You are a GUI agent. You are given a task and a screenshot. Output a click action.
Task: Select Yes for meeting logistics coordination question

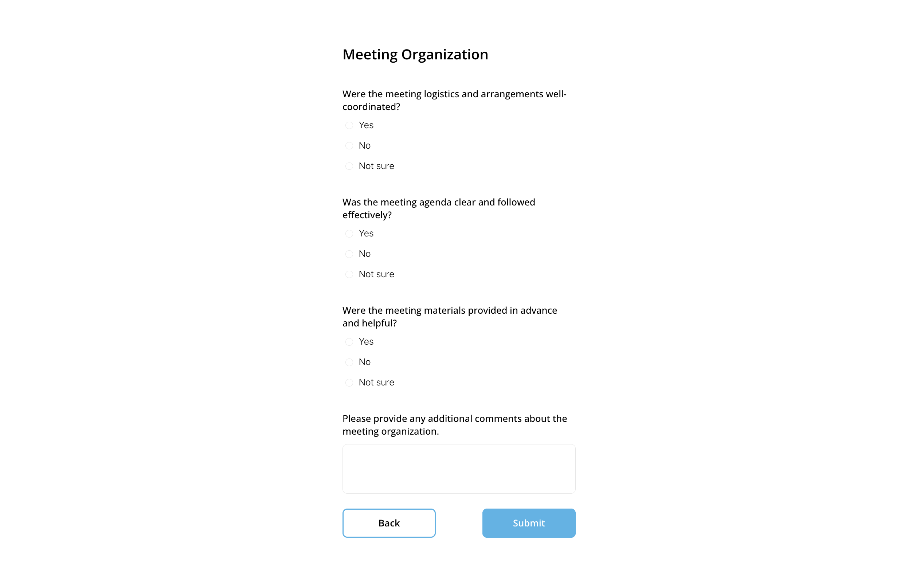349,125
